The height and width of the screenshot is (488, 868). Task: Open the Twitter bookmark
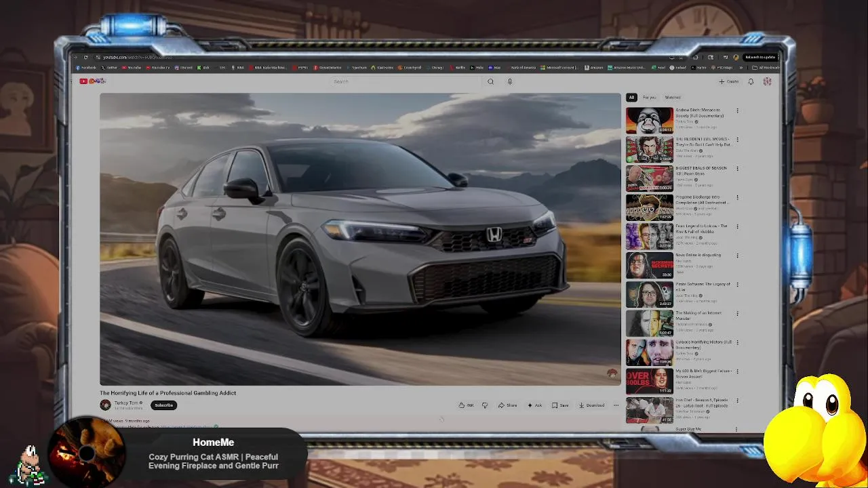(x=110, y=68)
